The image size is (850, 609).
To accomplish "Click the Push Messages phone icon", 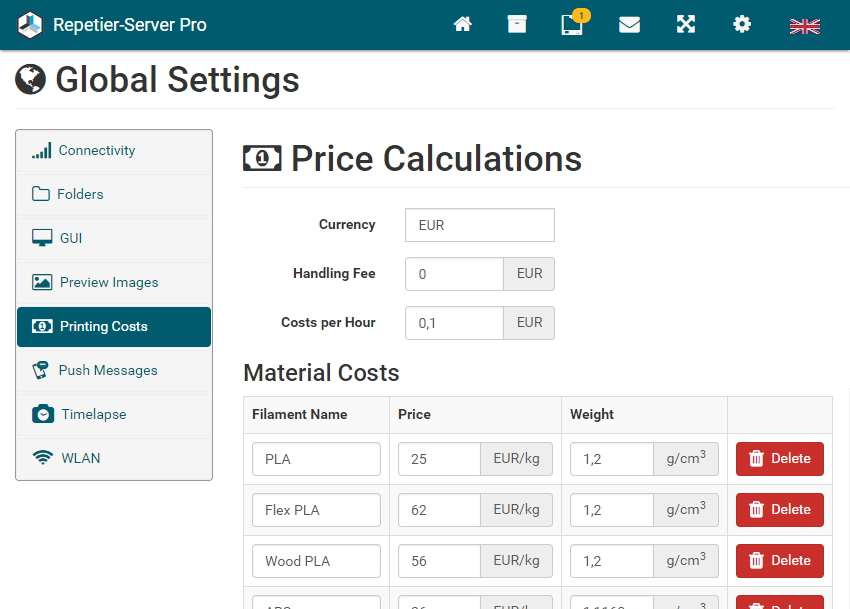I will pos(40,370).
